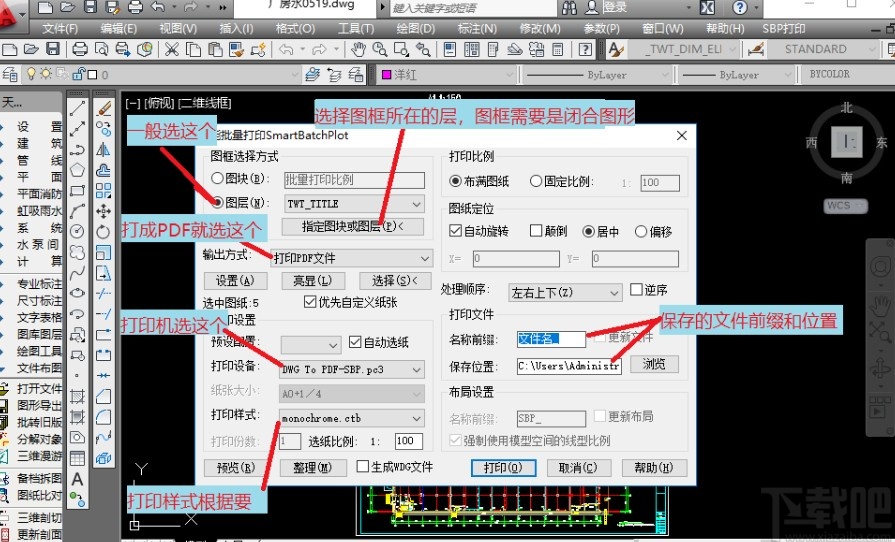895x542 pixels.
Task: Toggle the 逆序 checkbox
Action: click(636, 290)
